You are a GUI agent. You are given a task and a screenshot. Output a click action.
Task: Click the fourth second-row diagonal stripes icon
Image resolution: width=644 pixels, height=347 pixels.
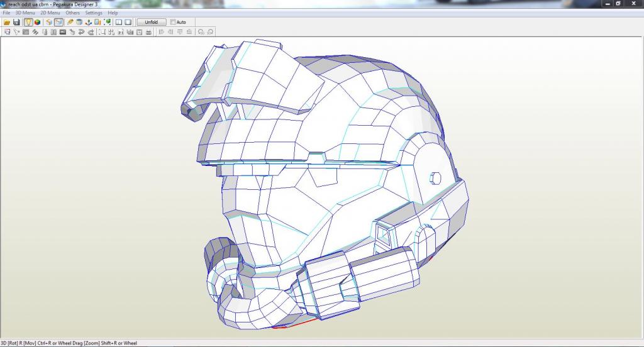click(35, 32)
